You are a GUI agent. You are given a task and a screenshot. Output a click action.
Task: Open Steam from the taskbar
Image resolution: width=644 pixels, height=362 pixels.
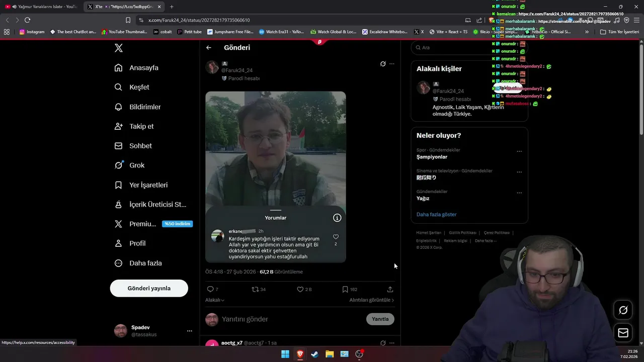tap(314, 354)
